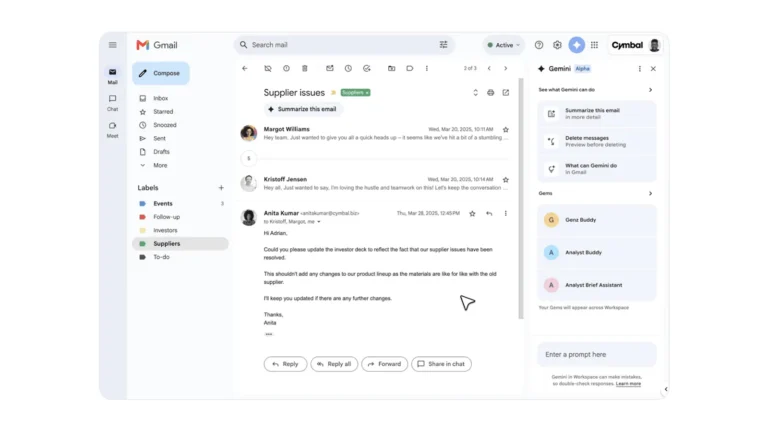Open more options on Anita Kumar's message
768x432 pixels.
tap(505, 214)
